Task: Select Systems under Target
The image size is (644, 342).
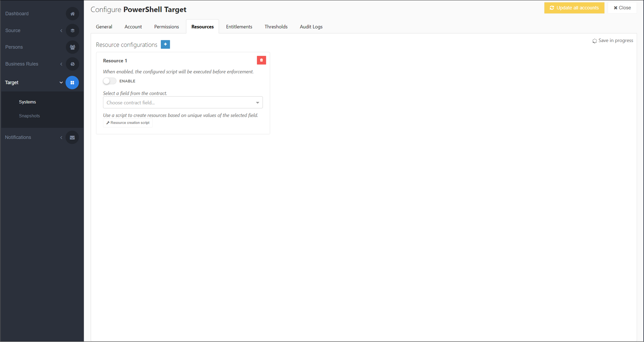Action: click(x=28, y=102)
